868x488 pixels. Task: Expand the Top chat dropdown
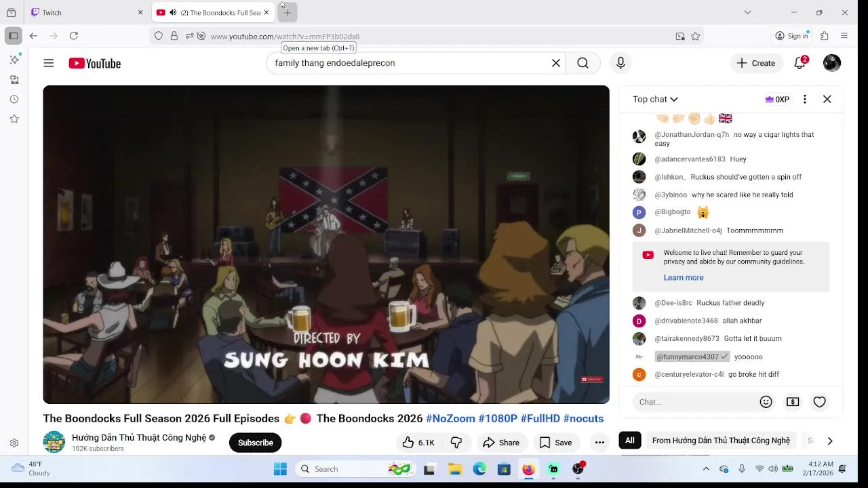pos(655,99)
